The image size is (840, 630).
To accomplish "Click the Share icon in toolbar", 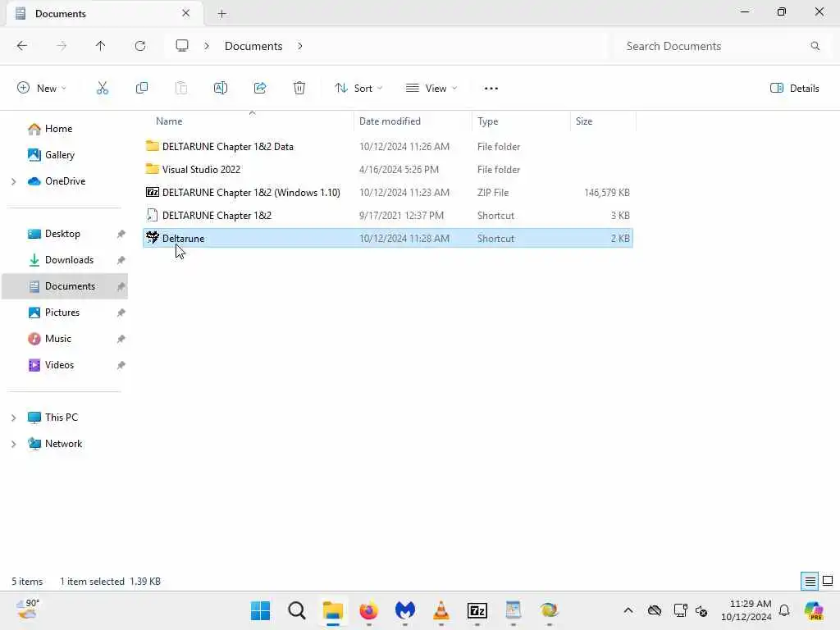I will pyautogui.click(x=260, y=89).
